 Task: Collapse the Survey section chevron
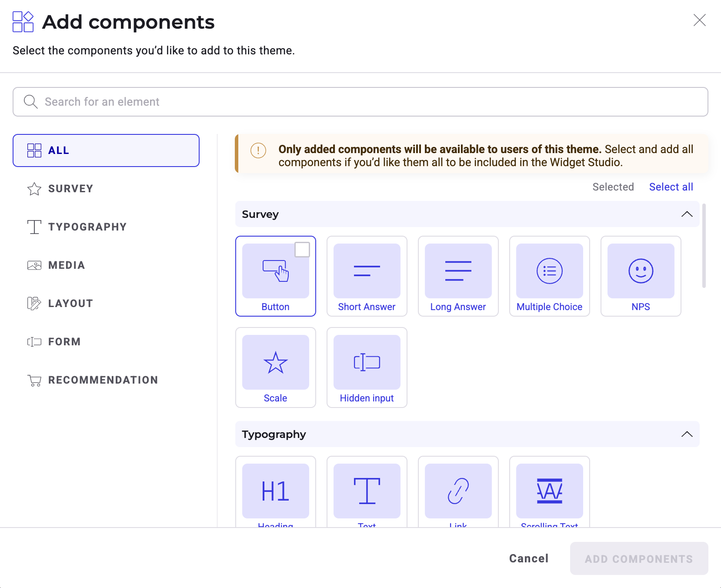(x=687, y=214)
